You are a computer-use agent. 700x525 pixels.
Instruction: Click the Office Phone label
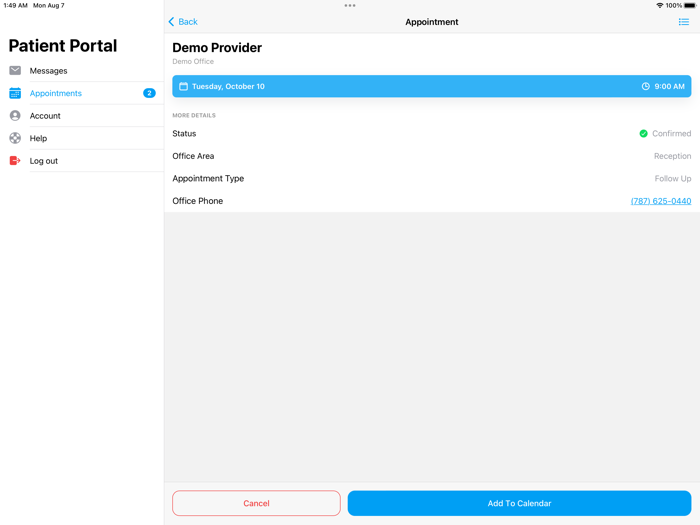pyautogui.click(x=197, y=201)
